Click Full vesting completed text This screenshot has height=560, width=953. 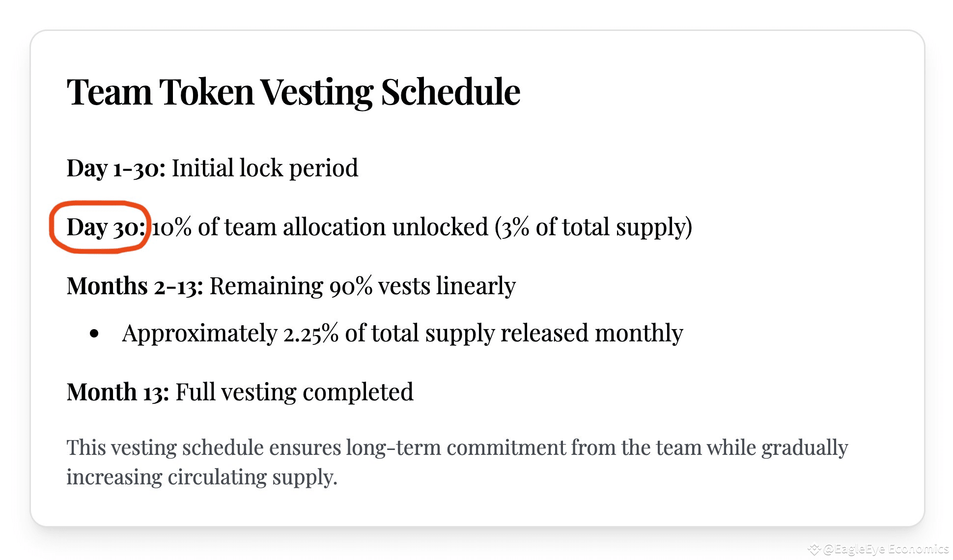point(294,392)
